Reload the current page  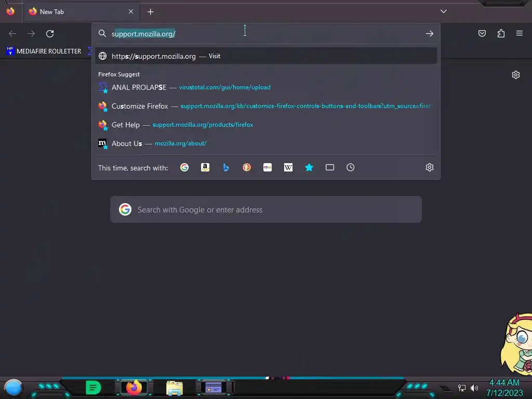tap(50, 34)
